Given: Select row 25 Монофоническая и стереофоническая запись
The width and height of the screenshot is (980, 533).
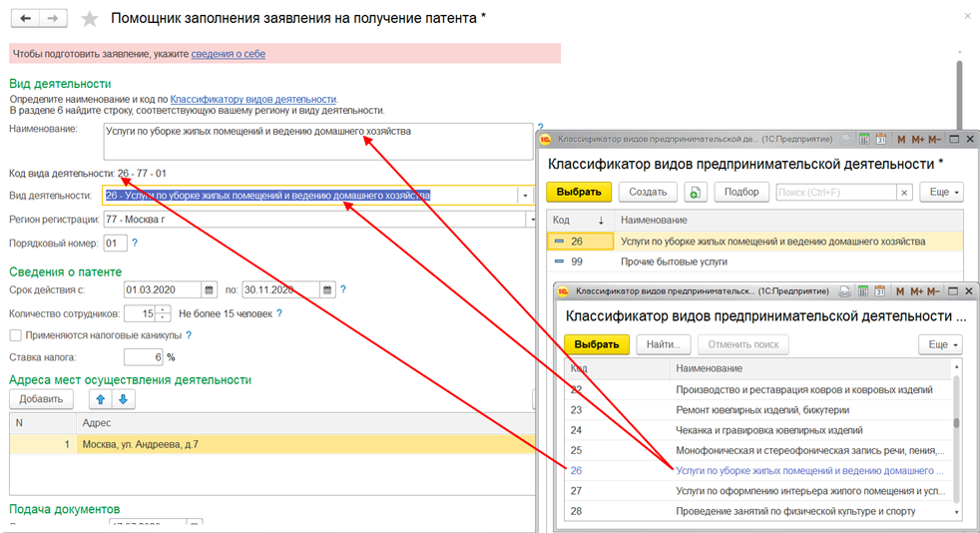Looking at the screenshot, I should pyautogui.click(x=758, y=450).
